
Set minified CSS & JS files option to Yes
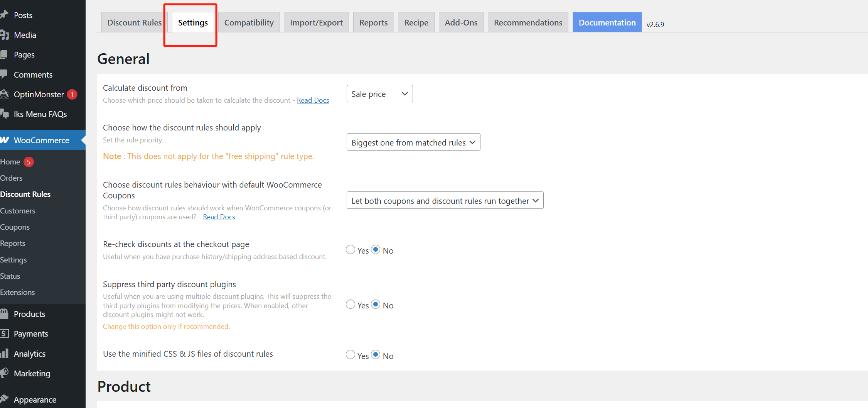tap(351, 354)
